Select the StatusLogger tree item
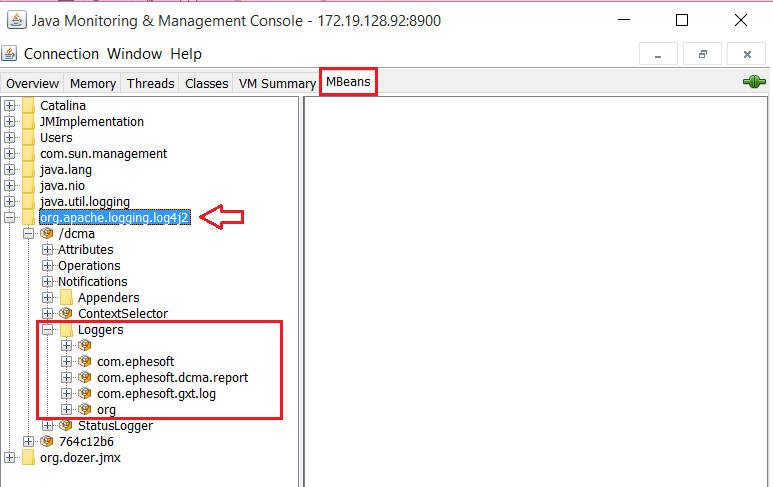 tap(115, 426)
